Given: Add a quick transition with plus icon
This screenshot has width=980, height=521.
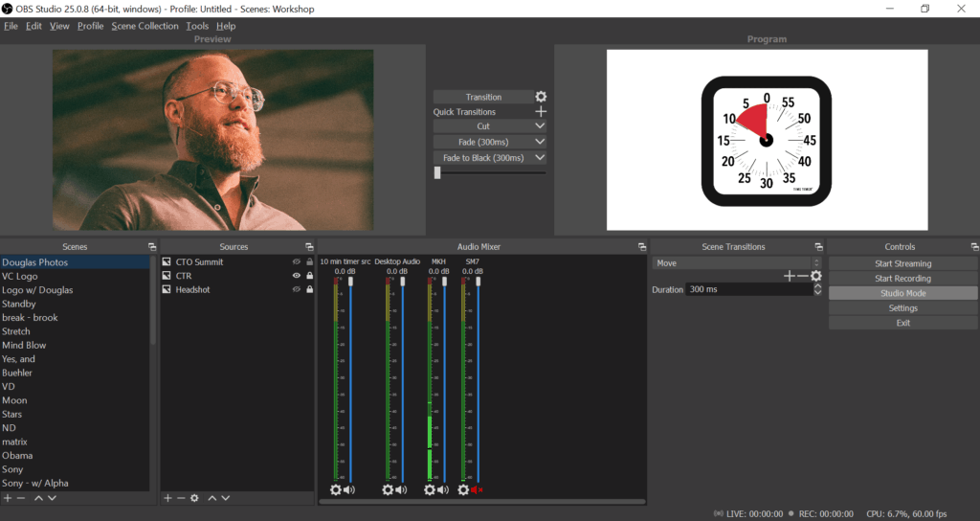Looking at the screenshot, I should pos(541,112).
